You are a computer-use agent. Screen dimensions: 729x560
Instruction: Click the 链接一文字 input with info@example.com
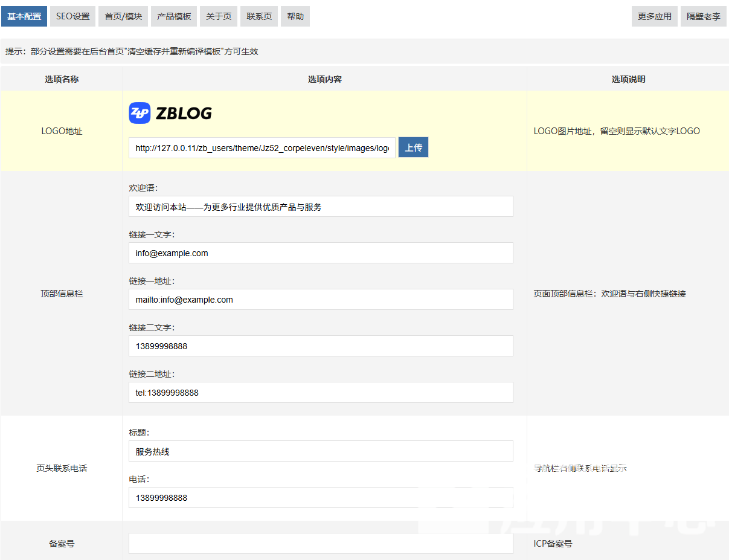tap(321, 253)
